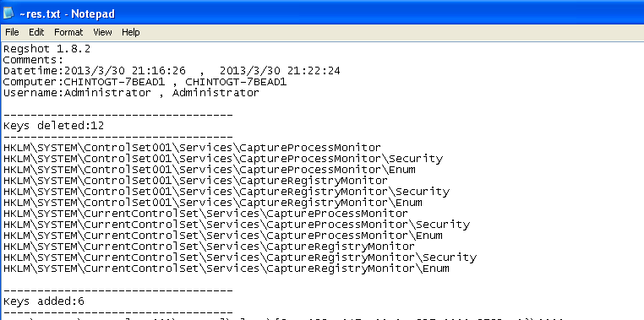The width and height of the screenshot is (644, 320).
Task: Click CurrentControlSet CaptureRegistryMonitor\Security line
Action: [x=240, y=258]
